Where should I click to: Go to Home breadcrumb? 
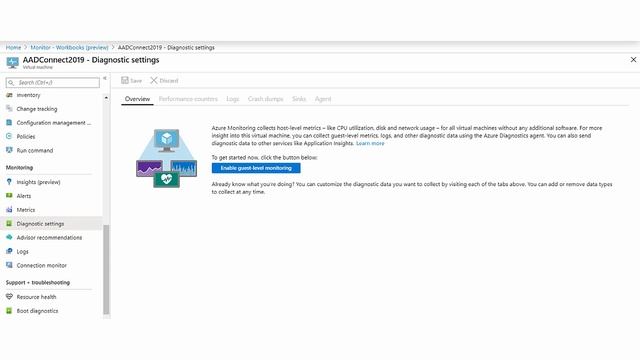pyautogui.click(x=13, y=47)
